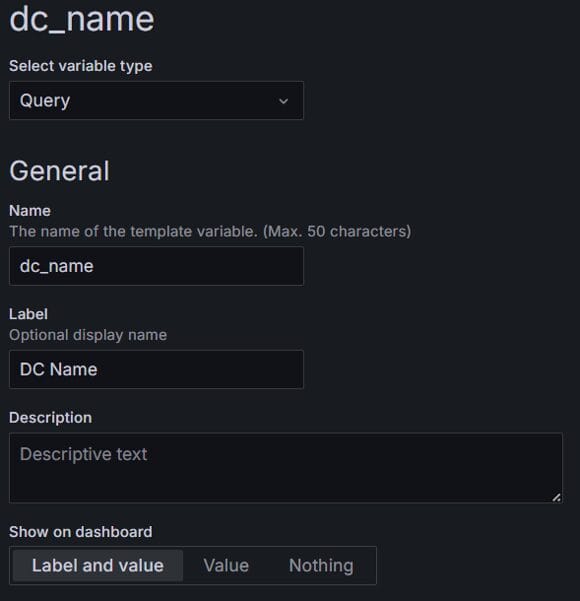
Task: Click the (Max. 50 characters) note
Action: (x=337, y=232)
